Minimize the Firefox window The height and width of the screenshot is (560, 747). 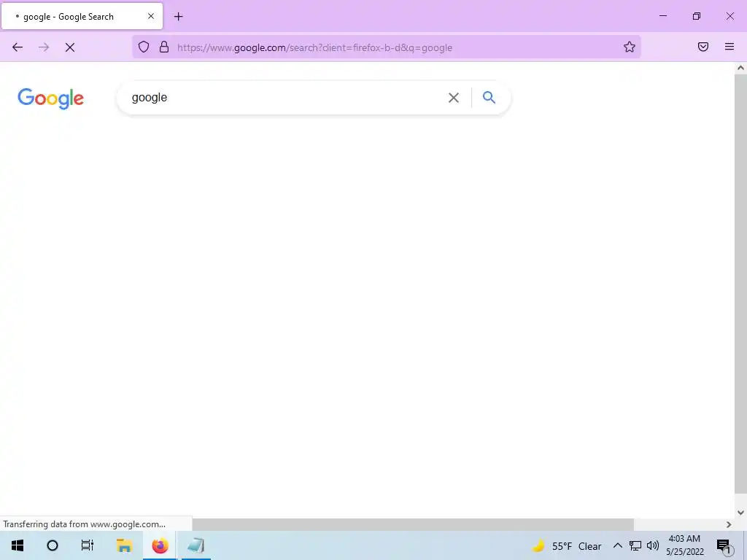(x=663, y=16)
